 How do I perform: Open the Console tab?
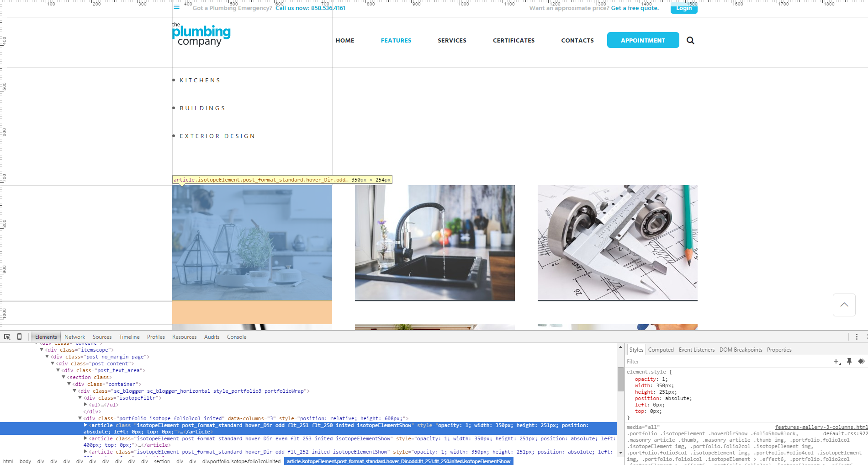click(x=237, y=337)
